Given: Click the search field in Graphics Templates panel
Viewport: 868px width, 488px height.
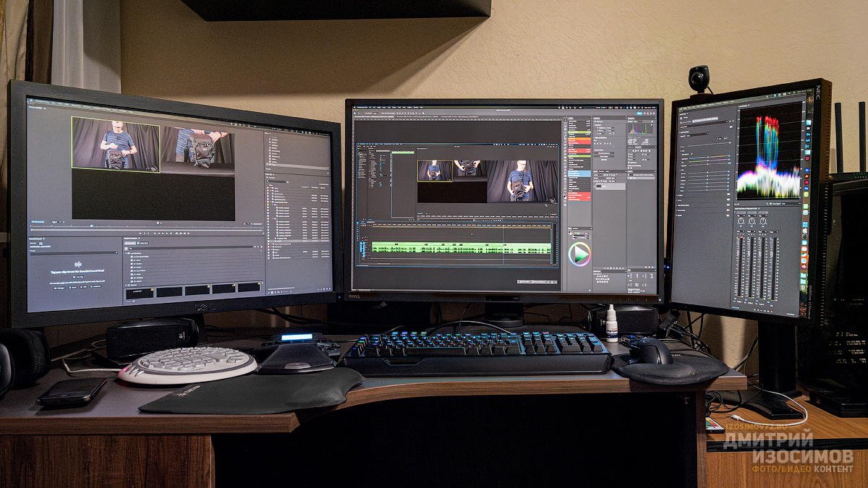Looking at the screenshot, I should coord(192,248).
